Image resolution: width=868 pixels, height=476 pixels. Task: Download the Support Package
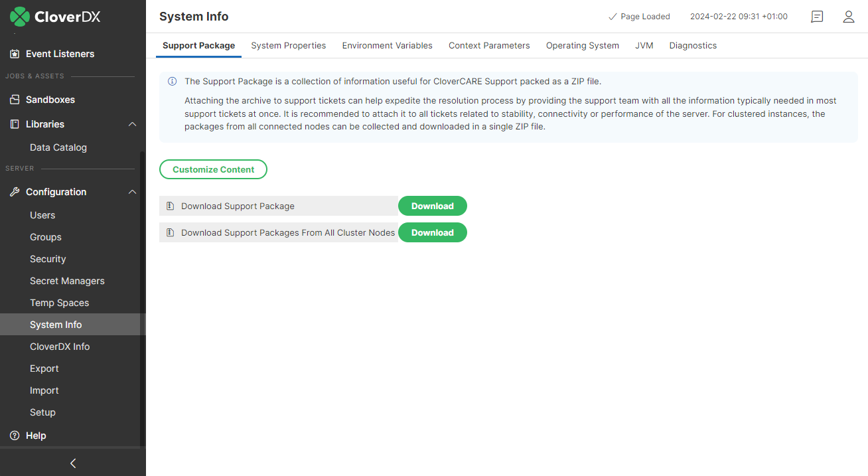(432, 206)
